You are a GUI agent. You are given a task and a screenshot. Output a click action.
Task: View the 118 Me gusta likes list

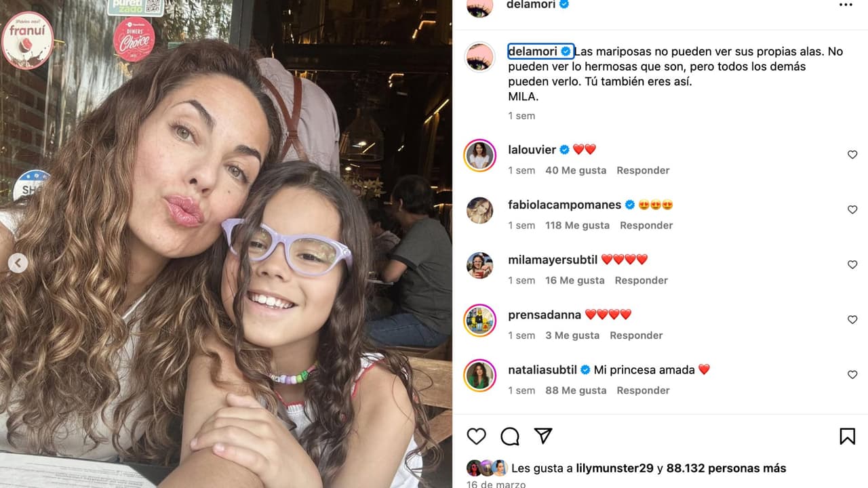click(x=577, y=225)
